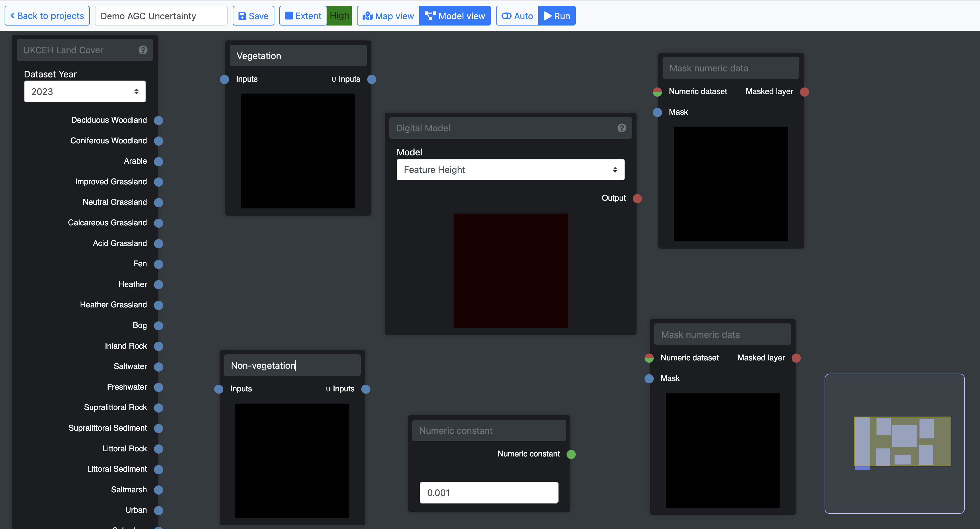Click the minimap overview panel
Viewport: 980px width, 529px height.
[894, 443]
